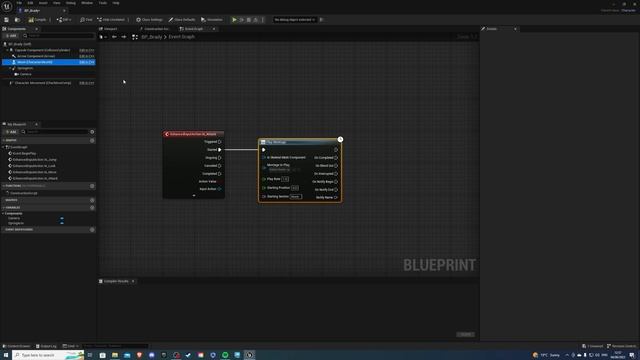Click the My Blueprint search field
The height and width of the screenshot is (360, 640).
click(55, 132)
